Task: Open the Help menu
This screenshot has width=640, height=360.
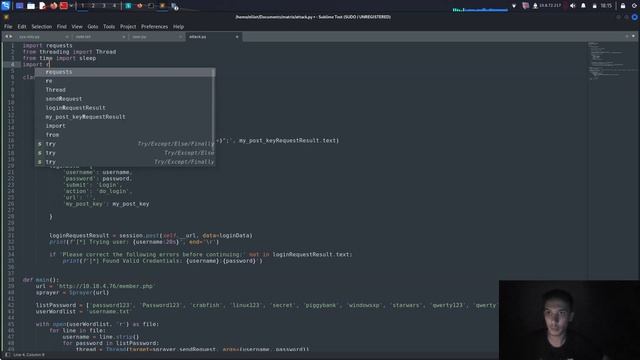Action: (x=178, y=27)
